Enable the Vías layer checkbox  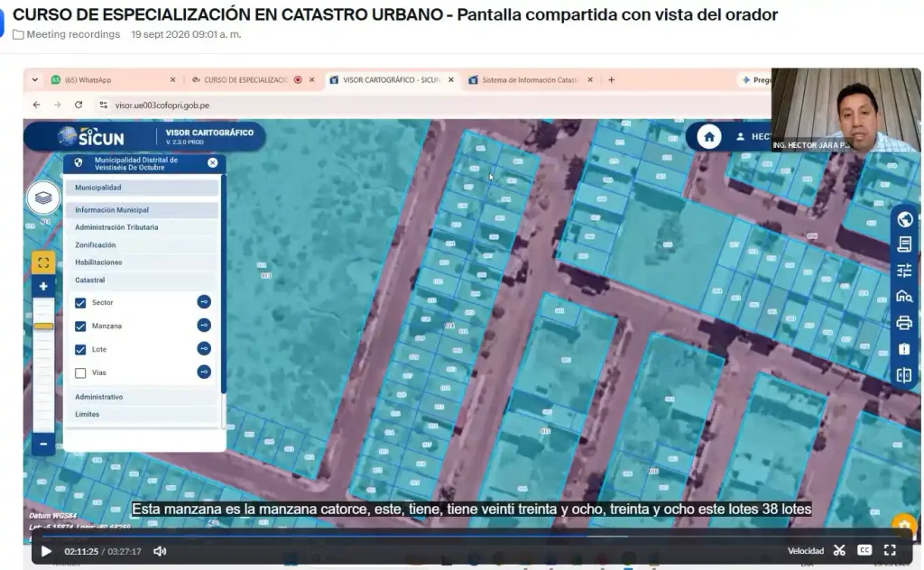click(80, 372)
